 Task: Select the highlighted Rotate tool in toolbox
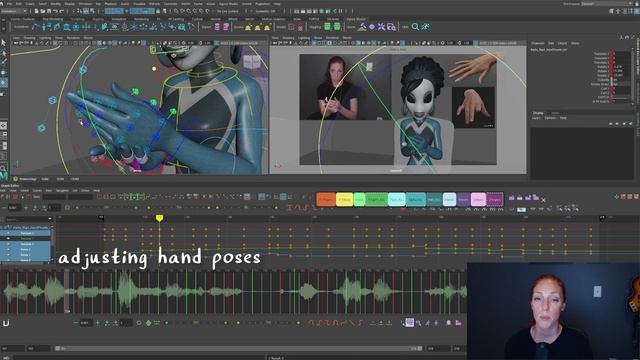click(3, 82)
